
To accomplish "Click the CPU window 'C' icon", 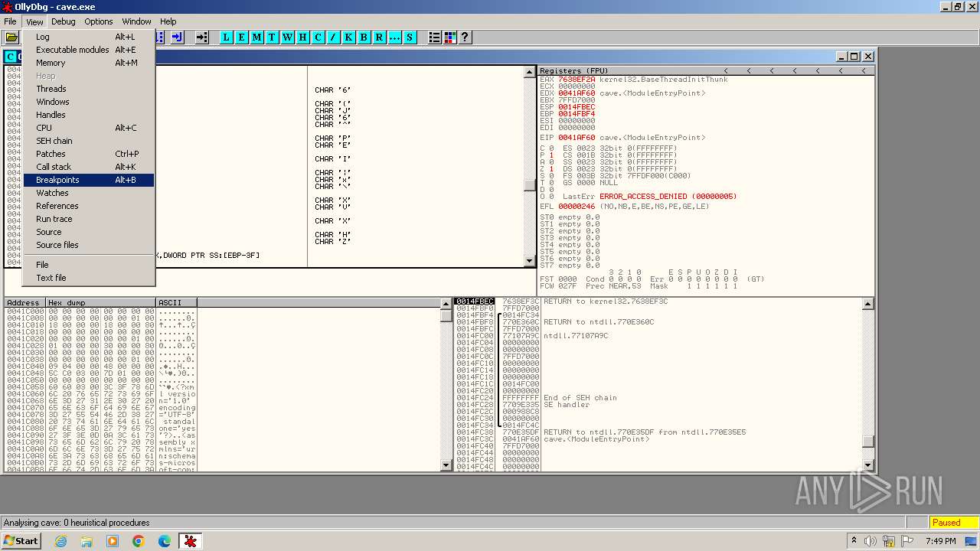I will point(11,57).
